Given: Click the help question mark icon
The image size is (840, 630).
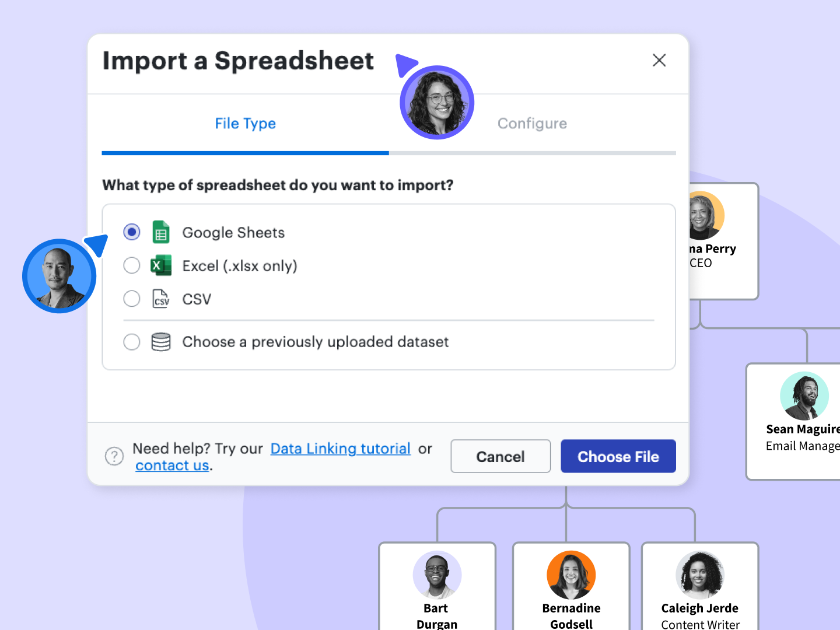Looking at the screenshot, I should (x=114, y=456).
